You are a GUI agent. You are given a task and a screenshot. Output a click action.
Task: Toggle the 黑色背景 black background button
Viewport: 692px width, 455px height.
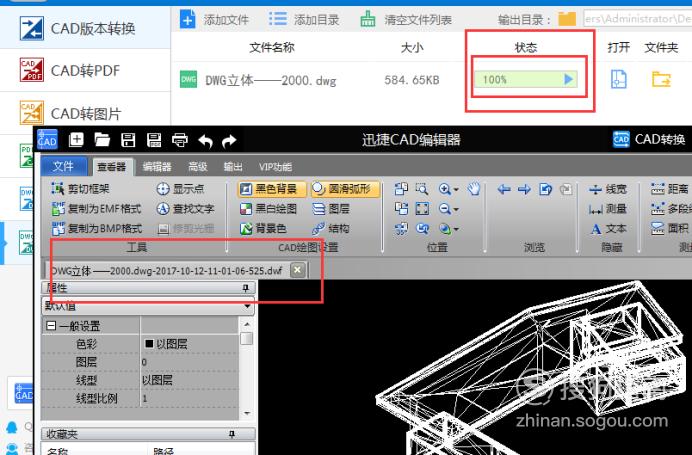tap(271, 189)
